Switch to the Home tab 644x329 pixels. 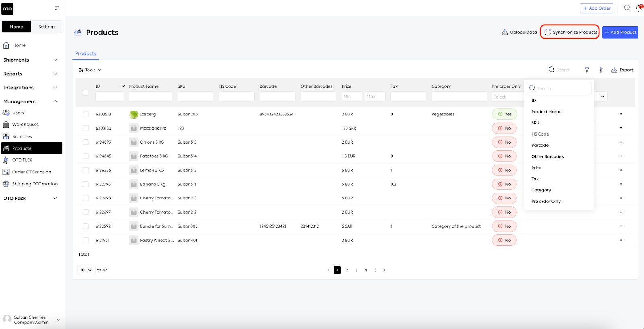coord(17,27)
